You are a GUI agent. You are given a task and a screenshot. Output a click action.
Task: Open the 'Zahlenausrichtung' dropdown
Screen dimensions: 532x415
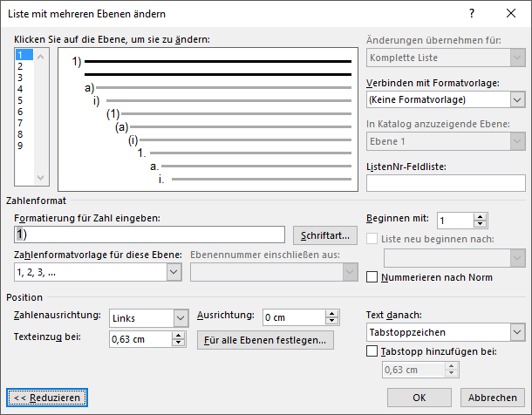181,318
